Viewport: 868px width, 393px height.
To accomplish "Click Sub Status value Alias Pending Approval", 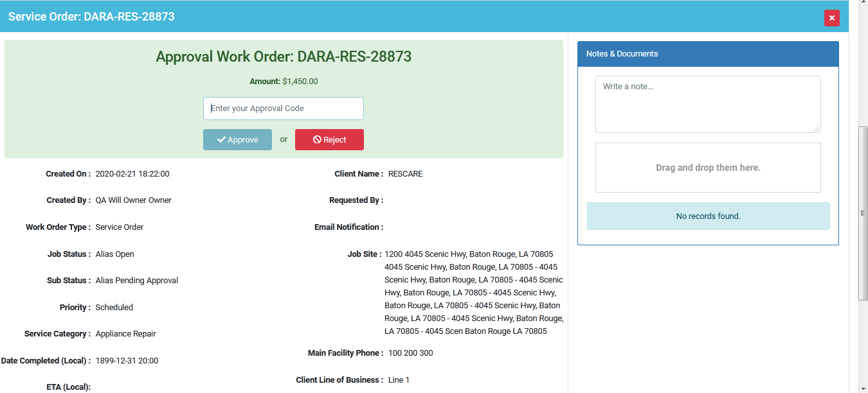I will point(137,281).
